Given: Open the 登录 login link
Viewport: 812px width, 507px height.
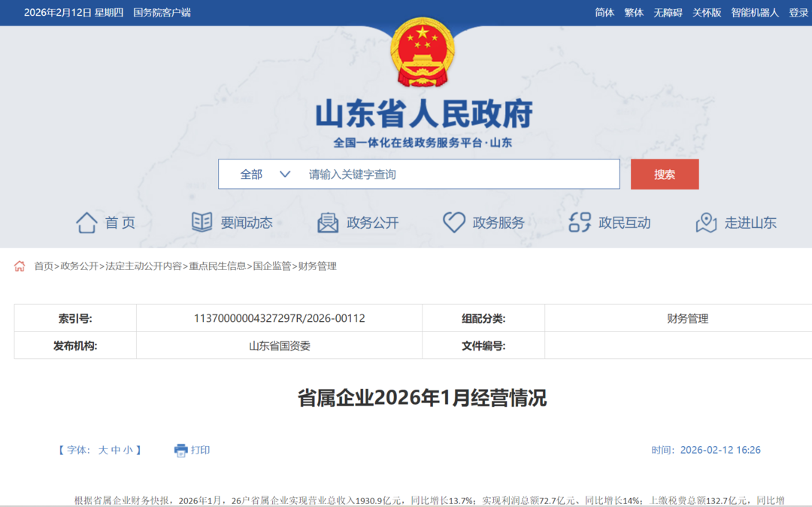Looking at the screenshot, I should [x=798, y=13].
